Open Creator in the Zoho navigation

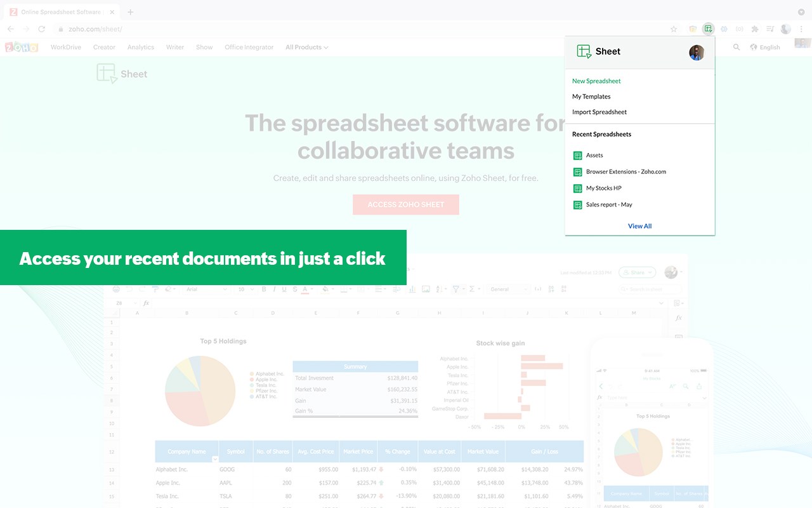(104, 47)
